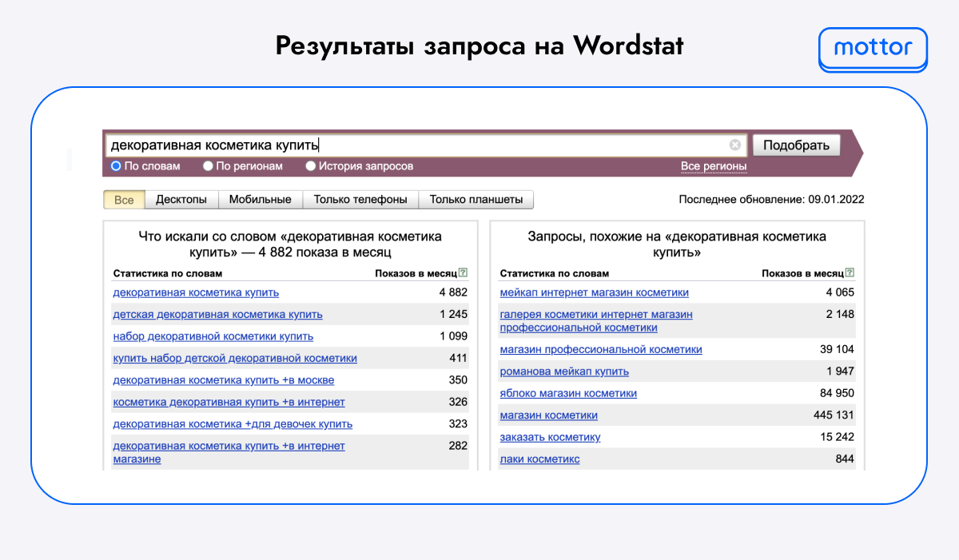
Task: Click the value '2 148' in the right table
Action: tap(840, 314)
